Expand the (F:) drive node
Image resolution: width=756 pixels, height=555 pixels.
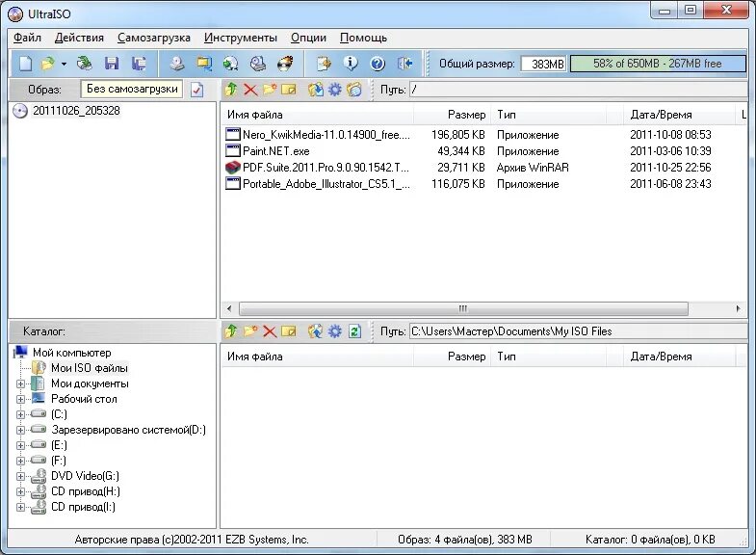point(20,461)
